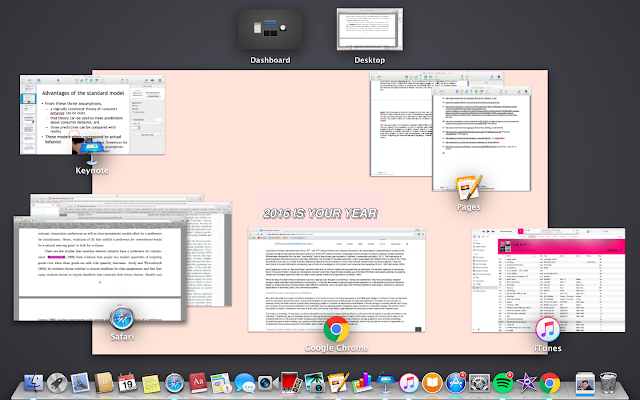The height and width of the screenshot is (400, 640).
Task: Open iPhoto palm tree icon in Dock
Action: (x=314, y=383)
